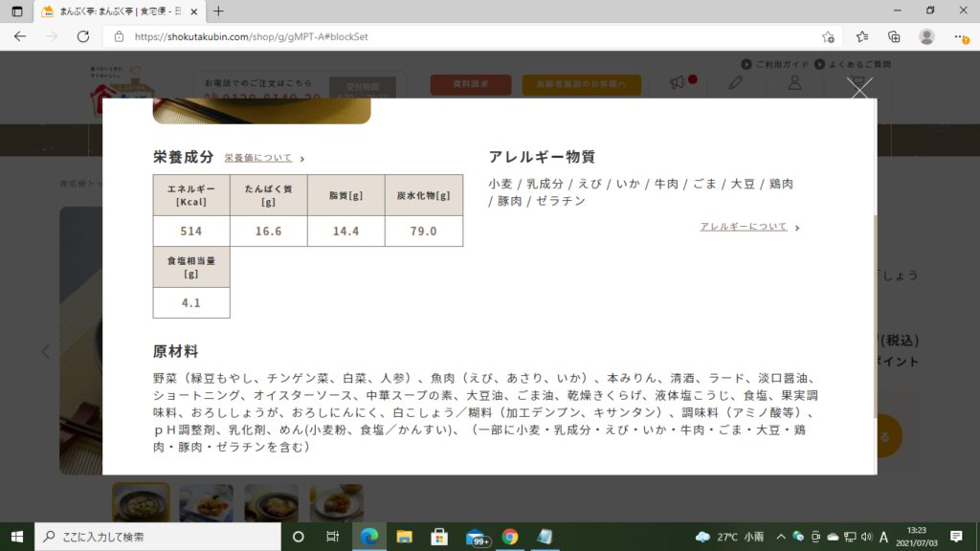980x551 pixels.
Task: Open the tab actions menu icon
Action: click(x=17, y=11)
